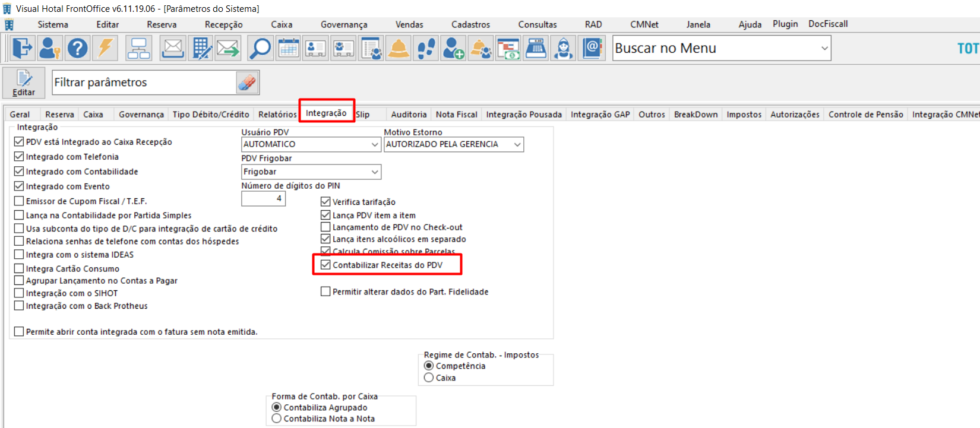Image resolution: width=980 pixels, height=428 pixels.
Task: Open the Usuário PDV dropdown
Action: tap(311, 144)
